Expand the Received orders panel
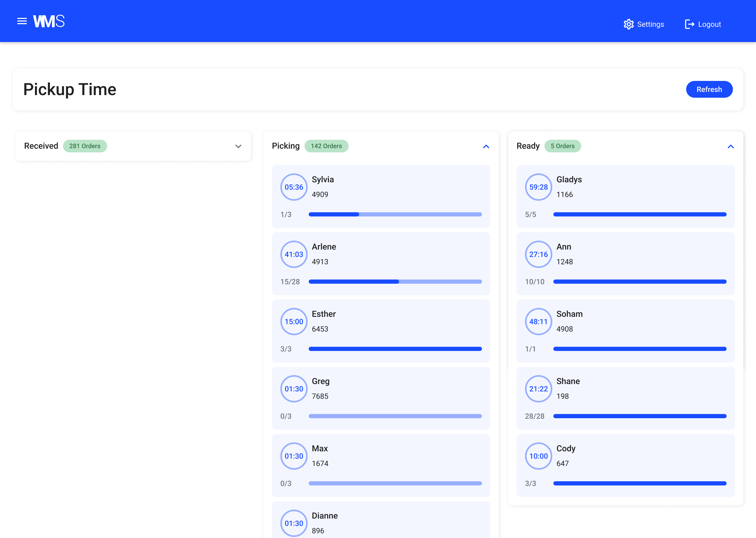The width and height of the screenshot is (756, 538). pyautogui.click(x=238, y=146)
